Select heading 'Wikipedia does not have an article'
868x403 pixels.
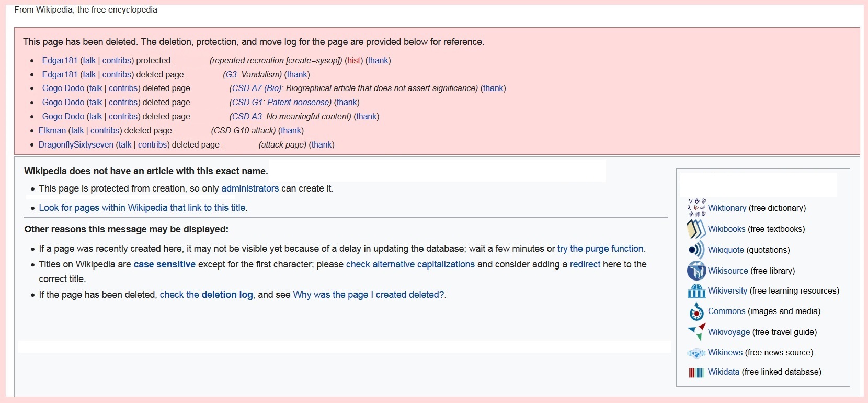pyautogui.click(x=146, y=171)
